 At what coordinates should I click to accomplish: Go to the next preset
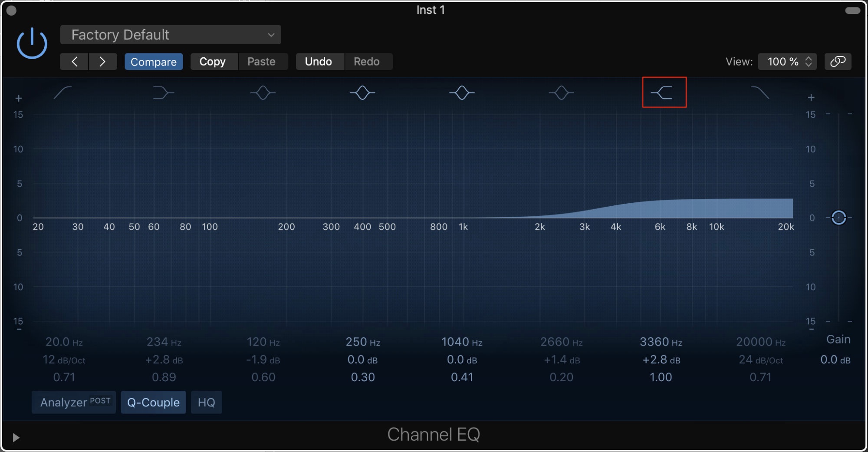coord(102,62)
